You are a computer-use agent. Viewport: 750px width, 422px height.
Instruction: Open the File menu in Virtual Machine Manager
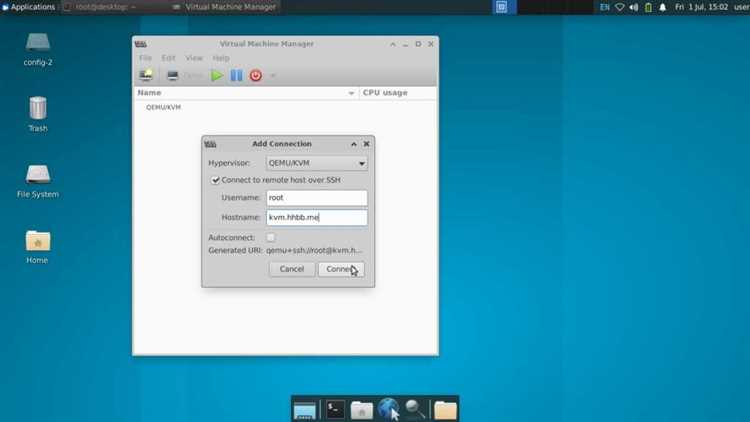pyautogui.click(x=145, y=58)
